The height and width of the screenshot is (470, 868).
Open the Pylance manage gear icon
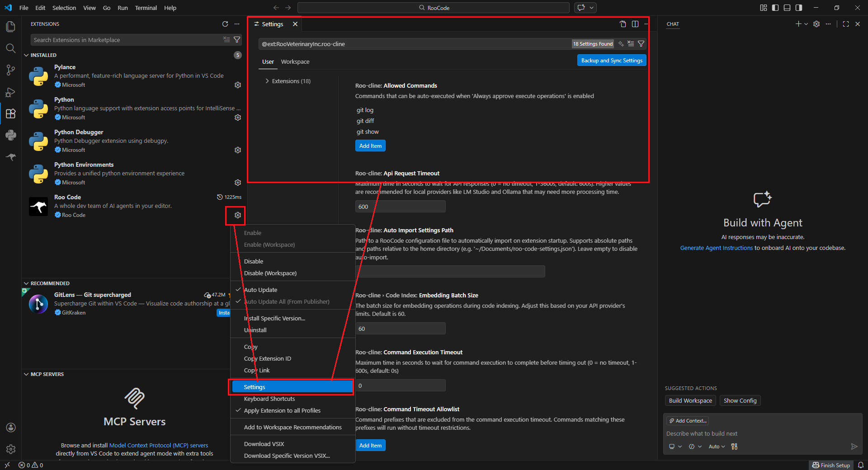coord(238,85)
